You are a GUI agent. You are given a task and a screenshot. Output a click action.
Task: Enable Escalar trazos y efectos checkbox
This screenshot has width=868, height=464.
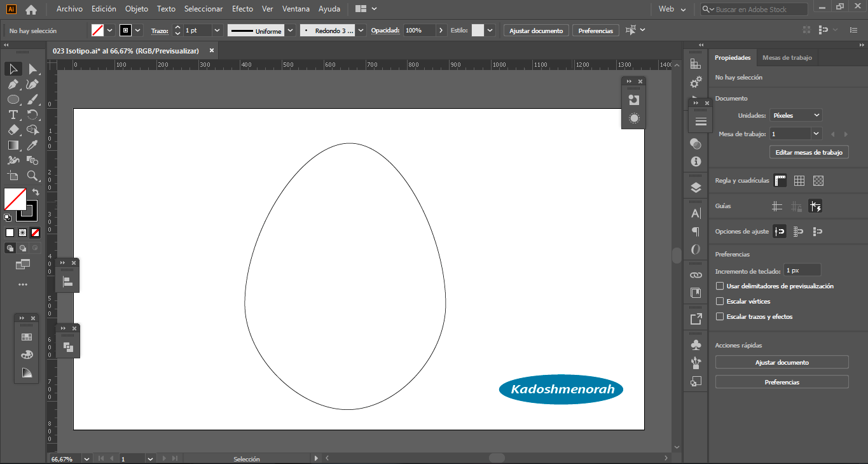[720, 317]
